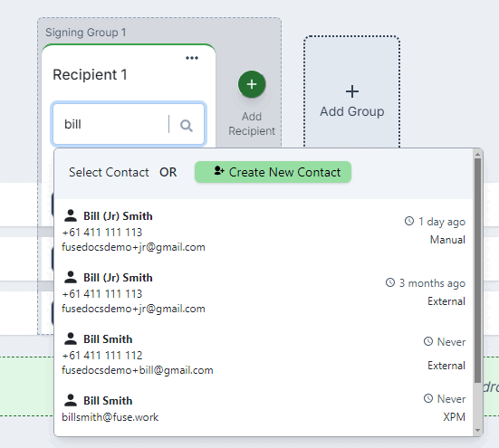This screenshot has height=448, width=499.
Task: Click the Add Group label
Action: point(352,111)
